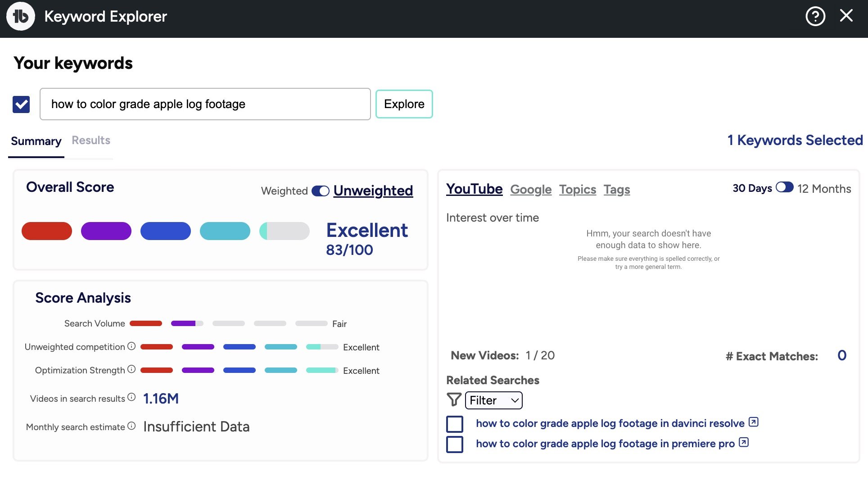Click external link icon for davinci resolve search
The width and height of the screenshot is (868, 490).
pos(754,422)
